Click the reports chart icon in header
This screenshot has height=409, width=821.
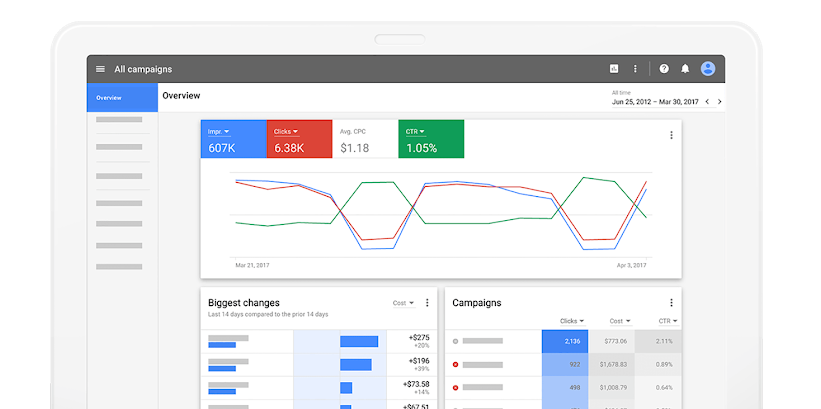pos(614,69)
